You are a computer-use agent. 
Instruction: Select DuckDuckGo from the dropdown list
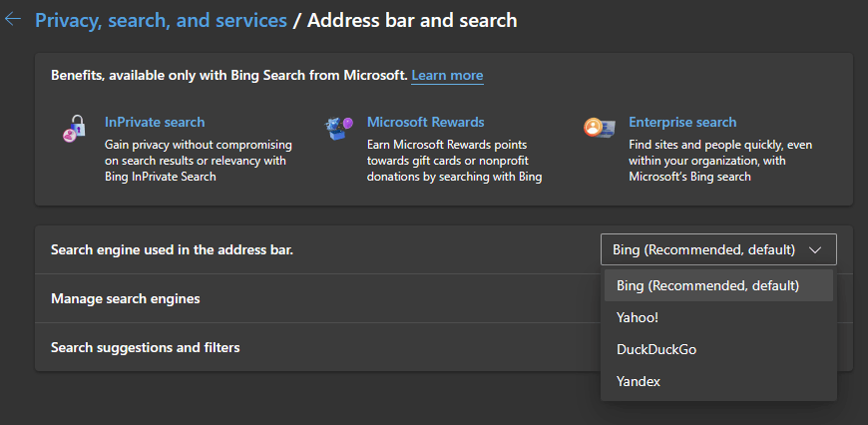(654, 349)
